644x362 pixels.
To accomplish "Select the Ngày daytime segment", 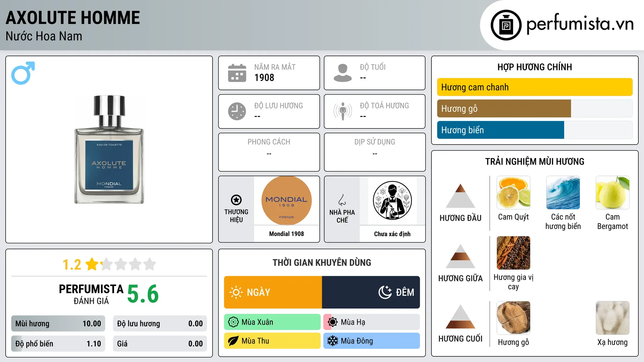I will pos(273,292).
